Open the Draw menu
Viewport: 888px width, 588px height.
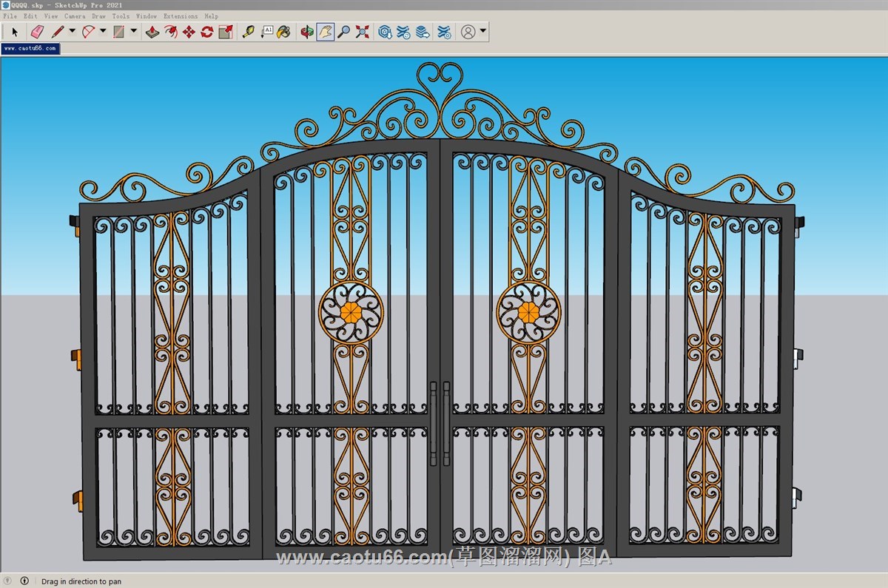coord(99,16)
